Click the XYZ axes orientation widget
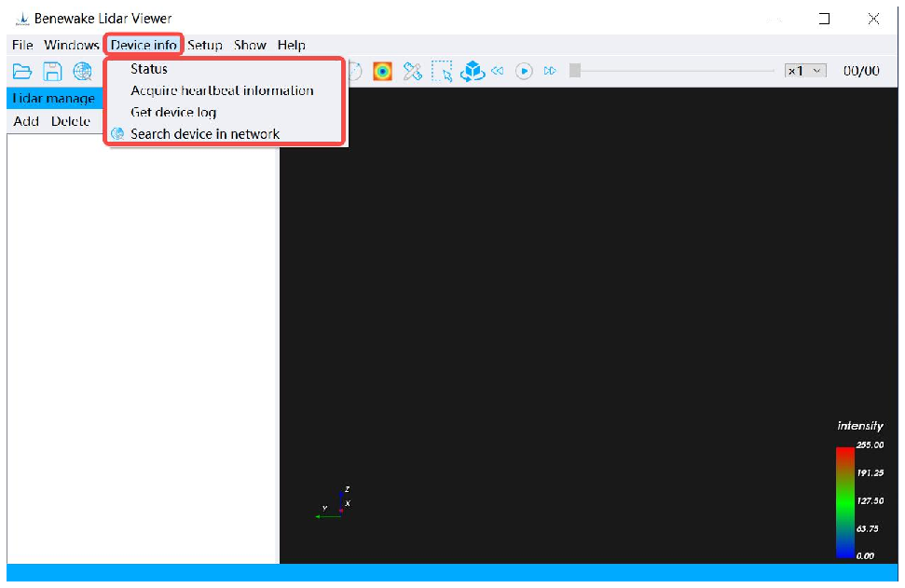 [x=335, y=503]
